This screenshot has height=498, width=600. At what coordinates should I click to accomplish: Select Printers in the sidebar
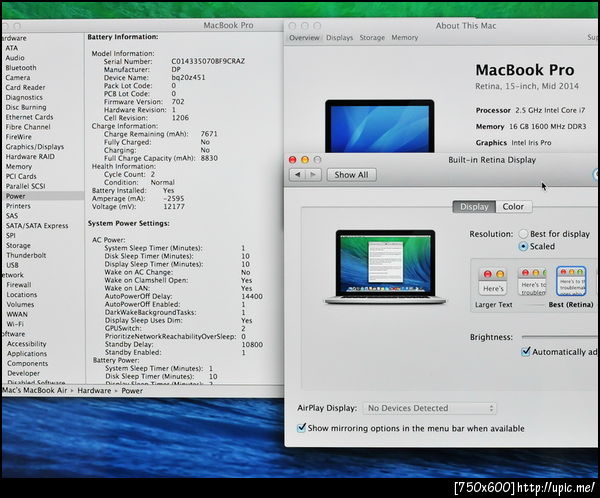point(18,206)
